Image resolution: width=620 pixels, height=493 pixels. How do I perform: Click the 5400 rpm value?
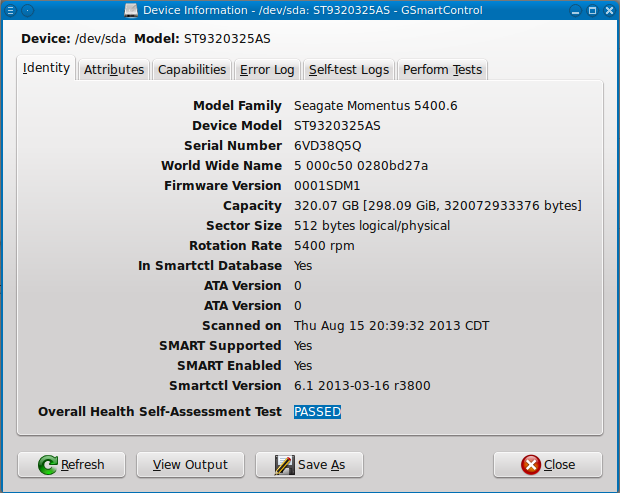pos(324,246)
